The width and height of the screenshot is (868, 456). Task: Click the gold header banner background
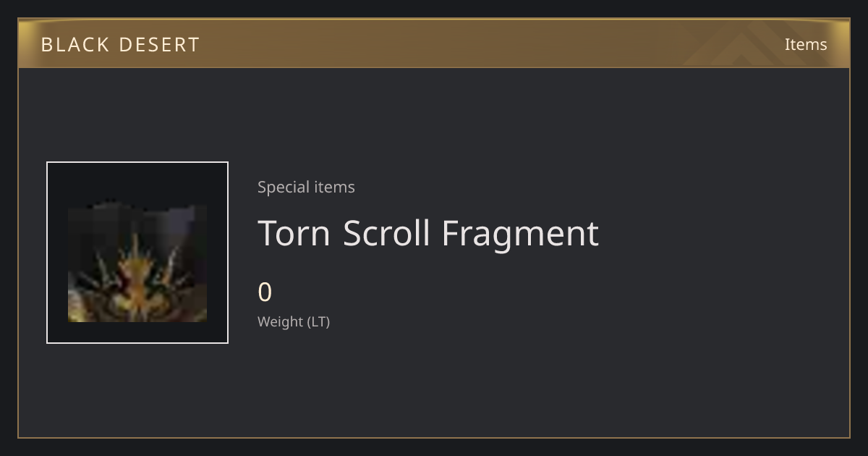click(434, 43)
